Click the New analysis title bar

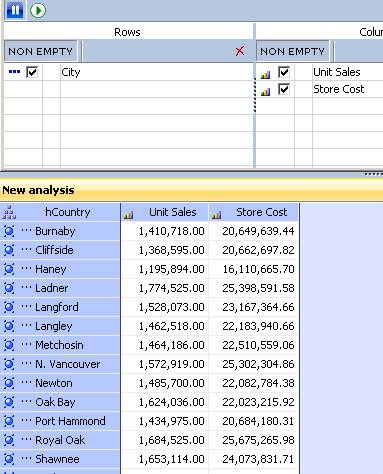coord(191,190)
